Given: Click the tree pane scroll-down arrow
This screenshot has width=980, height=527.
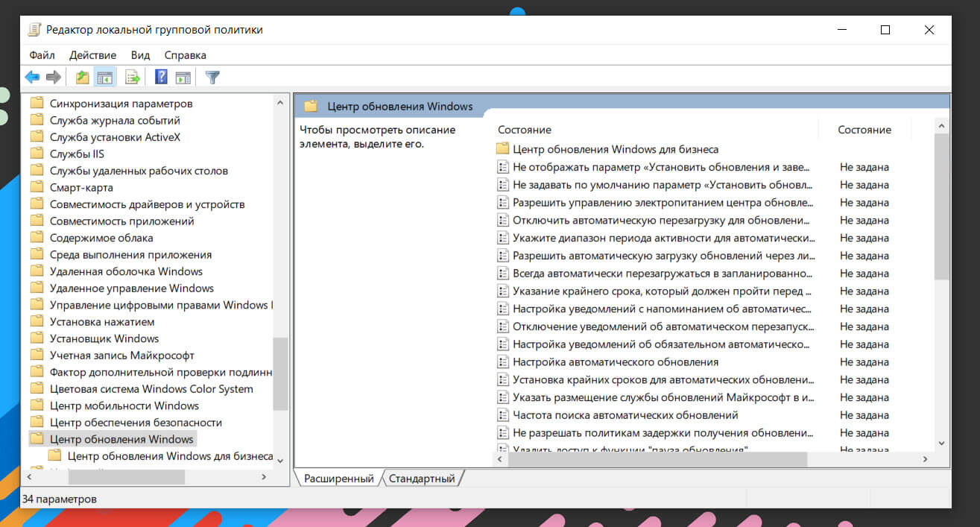Looking at the screenshot, I should pos(280,461).
